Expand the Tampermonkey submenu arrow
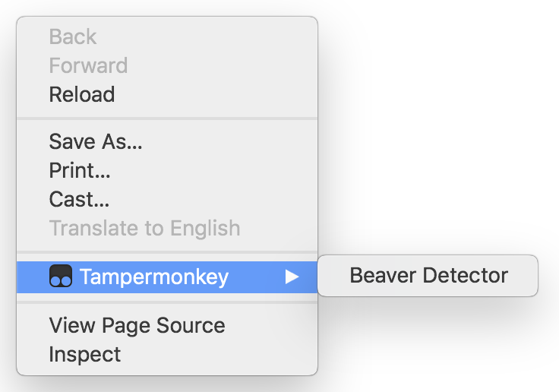 (292, 277)
